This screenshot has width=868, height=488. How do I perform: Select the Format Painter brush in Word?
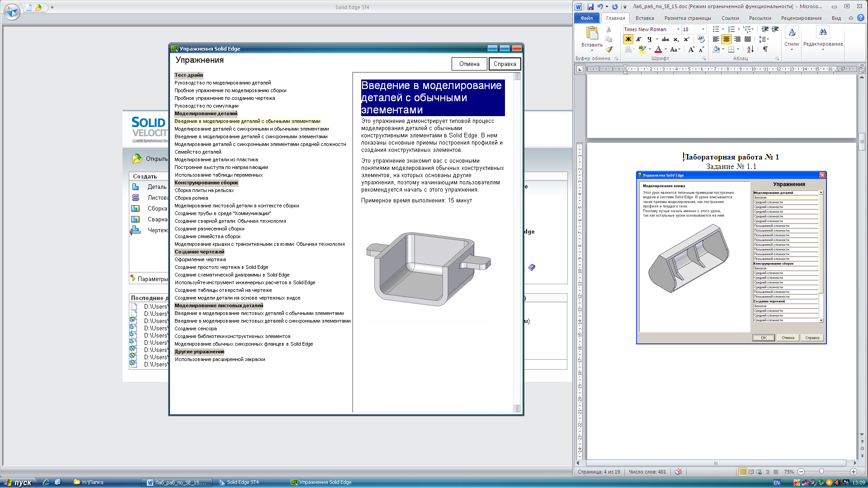coord(609,49)
